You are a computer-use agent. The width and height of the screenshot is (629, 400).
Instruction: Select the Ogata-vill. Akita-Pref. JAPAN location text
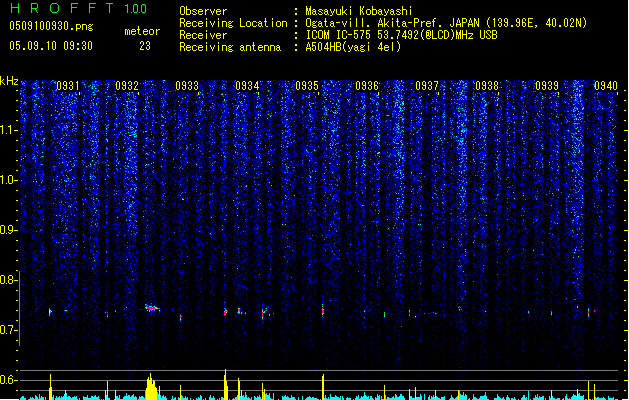tap(446, 23)
